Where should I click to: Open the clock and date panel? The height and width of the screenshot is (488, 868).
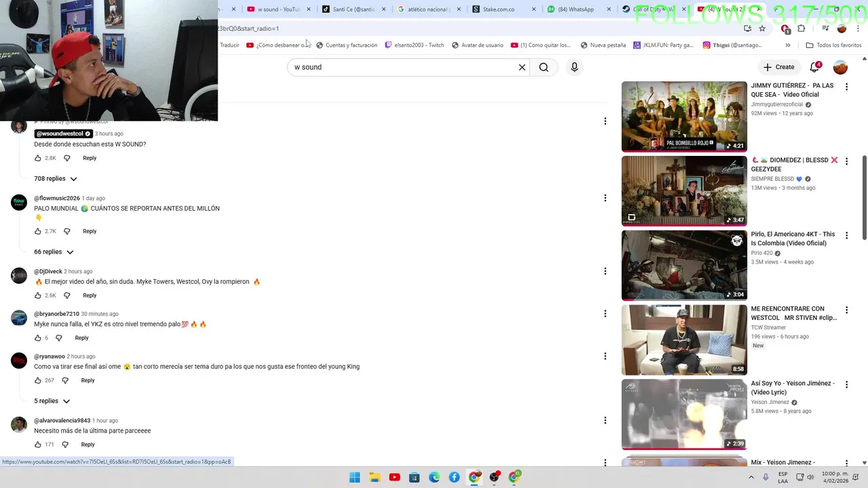[834, 477]
